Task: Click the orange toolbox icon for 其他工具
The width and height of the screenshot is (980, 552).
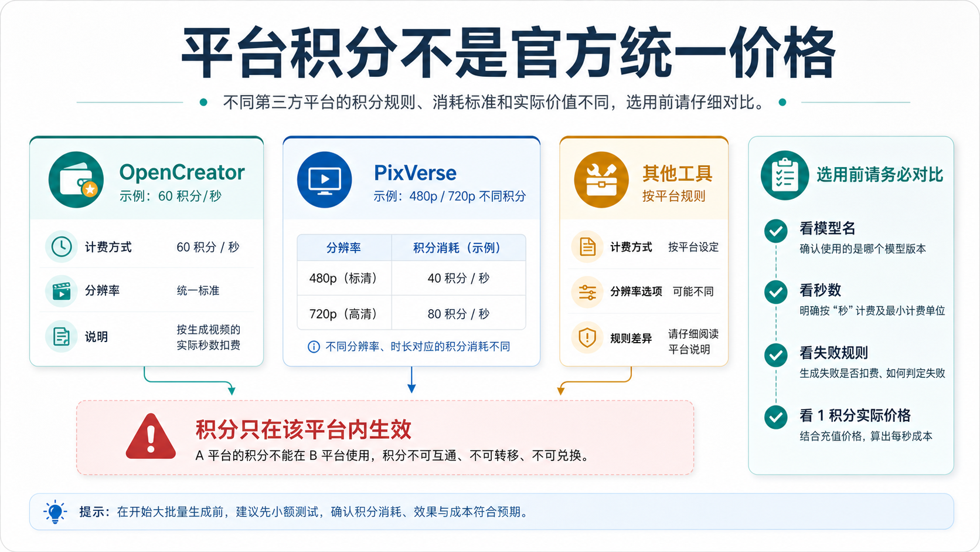Action: click(x=601, y=180)
